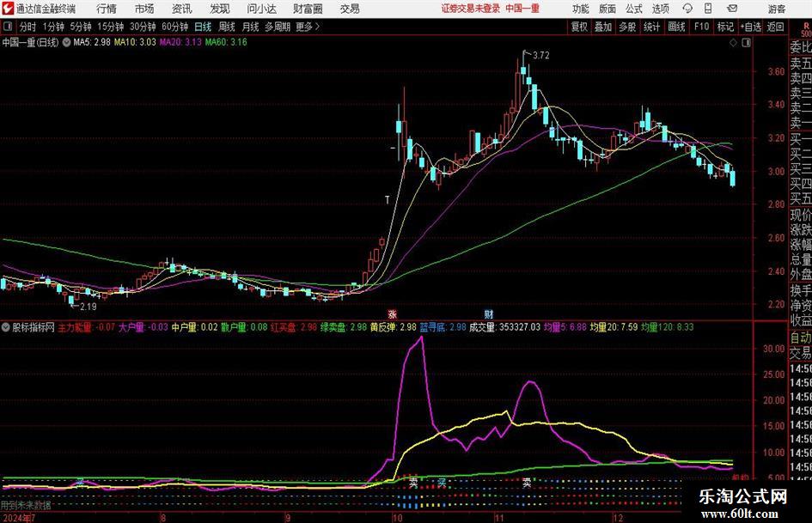This screenshot has height=523, width=812.
Task: Open the headset customer service icon
Action: (687, 9)
